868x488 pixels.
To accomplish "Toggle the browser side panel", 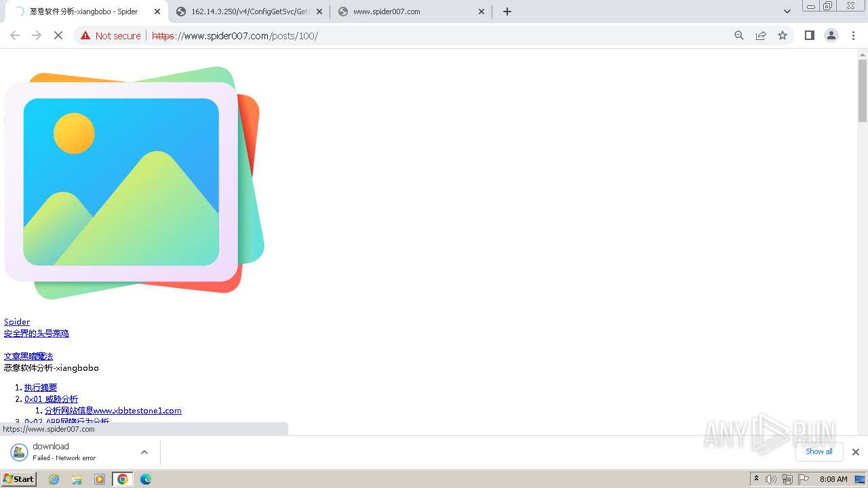I will pyautogui.click(x=810, y=35).
